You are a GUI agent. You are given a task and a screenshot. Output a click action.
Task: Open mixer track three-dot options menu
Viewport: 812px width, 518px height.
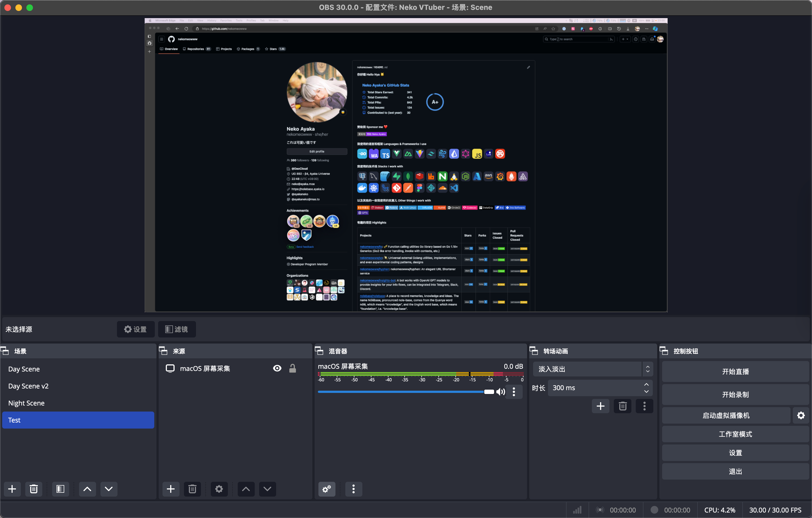514,392
